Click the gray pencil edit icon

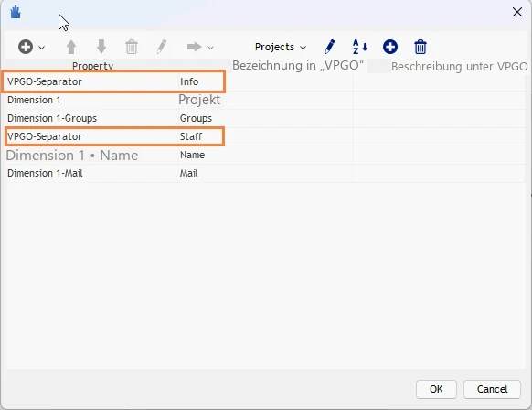162,47
